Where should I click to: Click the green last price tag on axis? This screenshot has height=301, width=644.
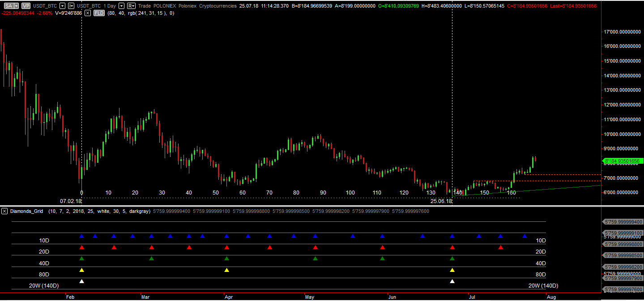623,160
